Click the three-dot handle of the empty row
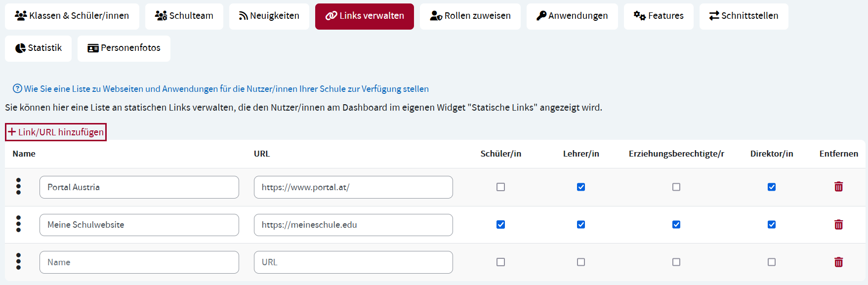868x285 pixels. tap(19, 262)
